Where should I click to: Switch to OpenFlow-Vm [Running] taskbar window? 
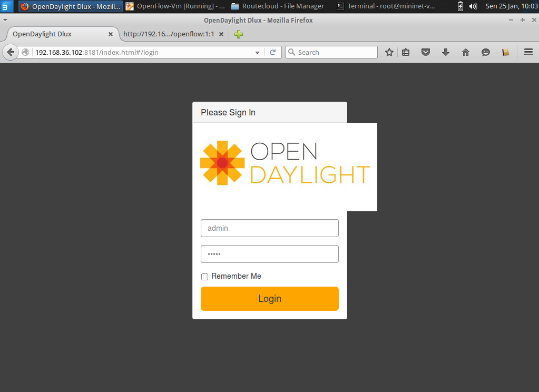click(x=175, y=6)
